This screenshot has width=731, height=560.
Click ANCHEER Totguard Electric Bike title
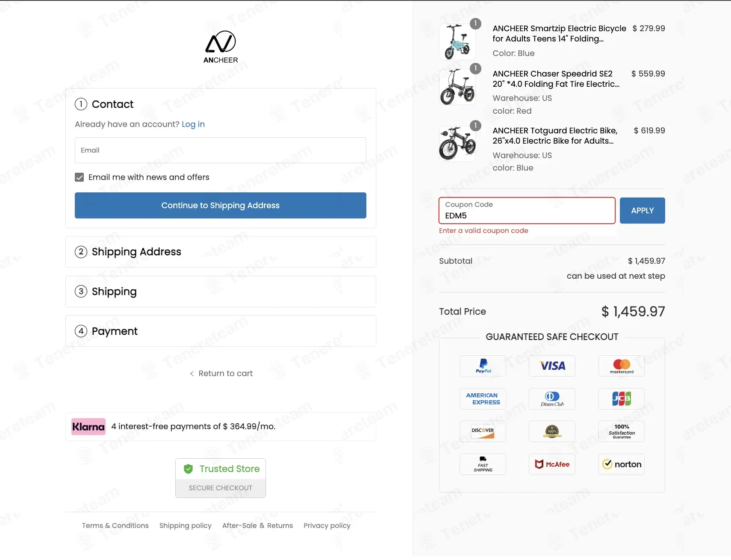point(555,136)
